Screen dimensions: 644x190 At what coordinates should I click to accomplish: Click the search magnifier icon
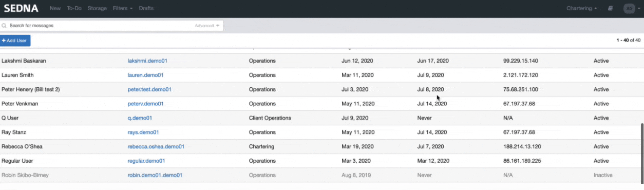tap(4, 26)
